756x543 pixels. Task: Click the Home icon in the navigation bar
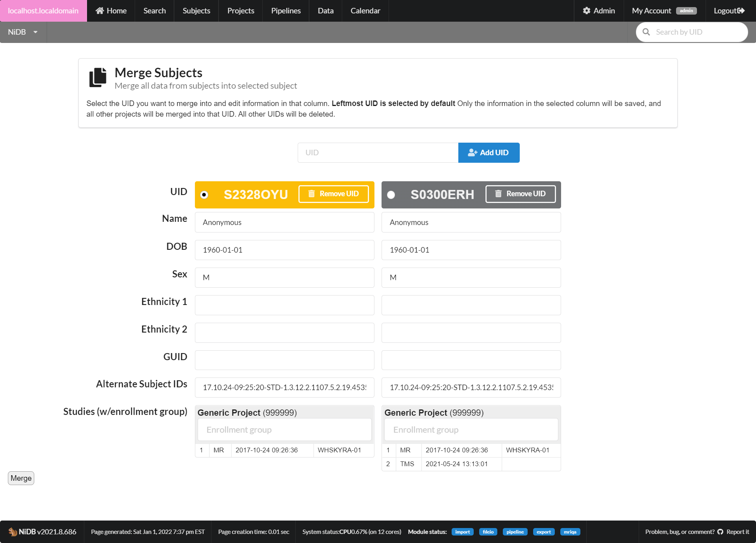click(x=100, y=11)
